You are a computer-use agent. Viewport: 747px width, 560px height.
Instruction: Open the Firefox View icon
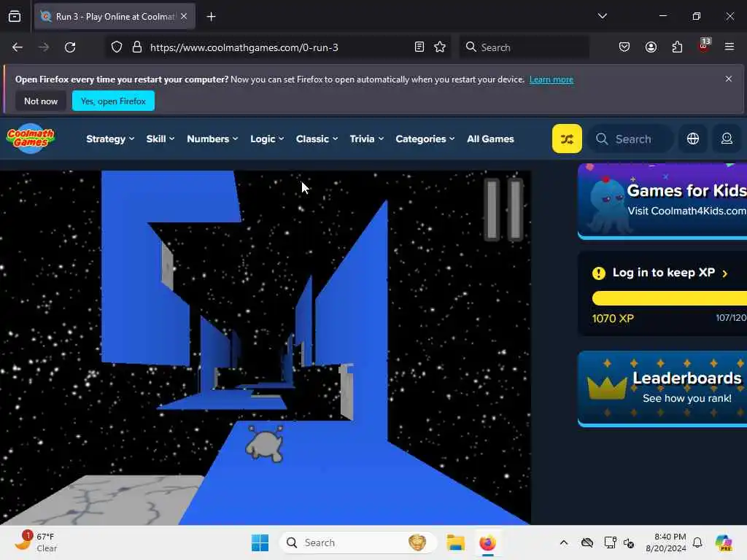pyautogui.click(x=15, y=17)
